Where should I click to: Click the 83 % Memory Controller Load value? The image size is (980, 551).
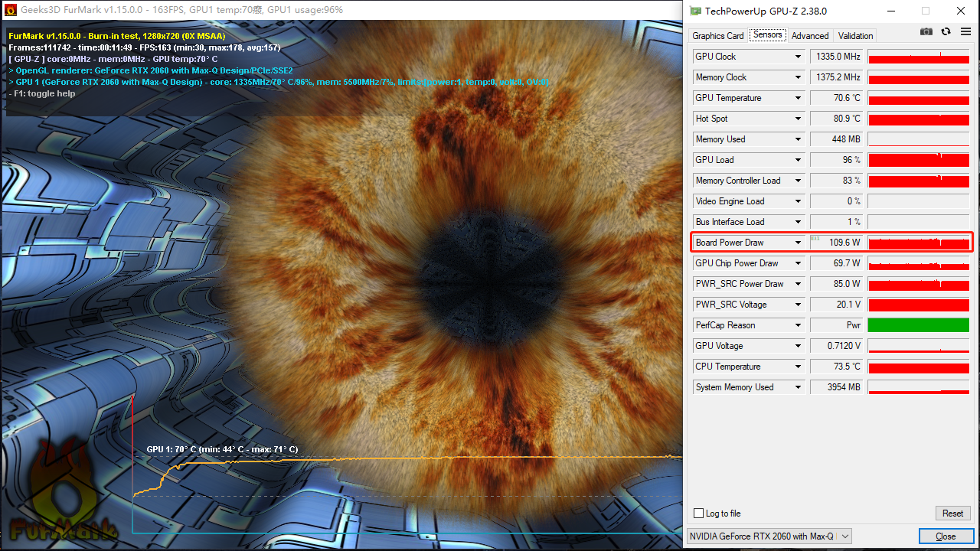tap(837, 181)
